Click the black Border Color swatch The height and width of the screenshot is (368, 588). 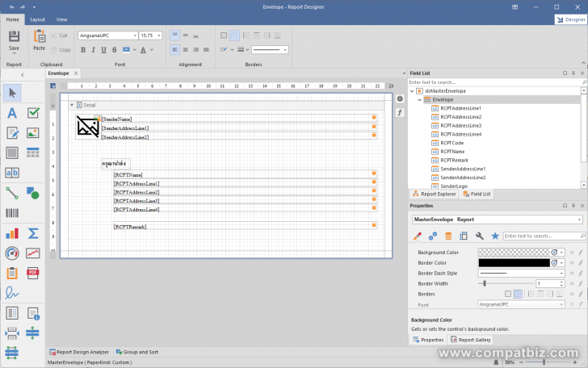pyautogui.click(x=513, y=263)
